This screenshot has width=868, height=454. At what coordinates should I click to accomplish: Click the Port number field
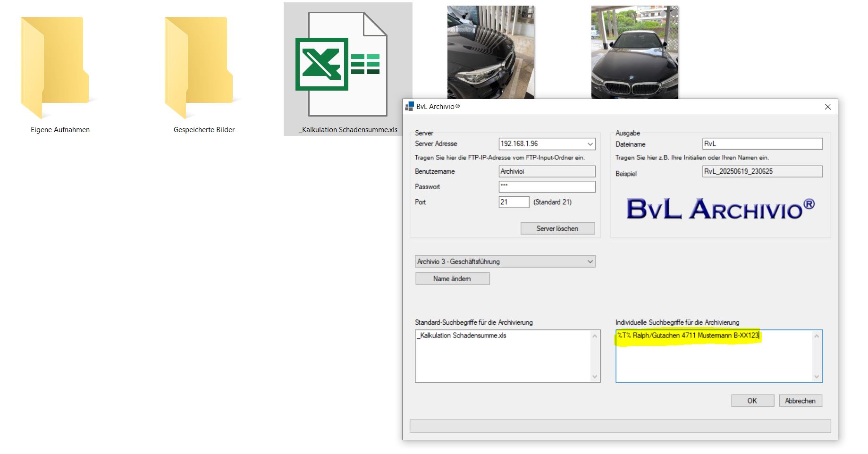514,202
